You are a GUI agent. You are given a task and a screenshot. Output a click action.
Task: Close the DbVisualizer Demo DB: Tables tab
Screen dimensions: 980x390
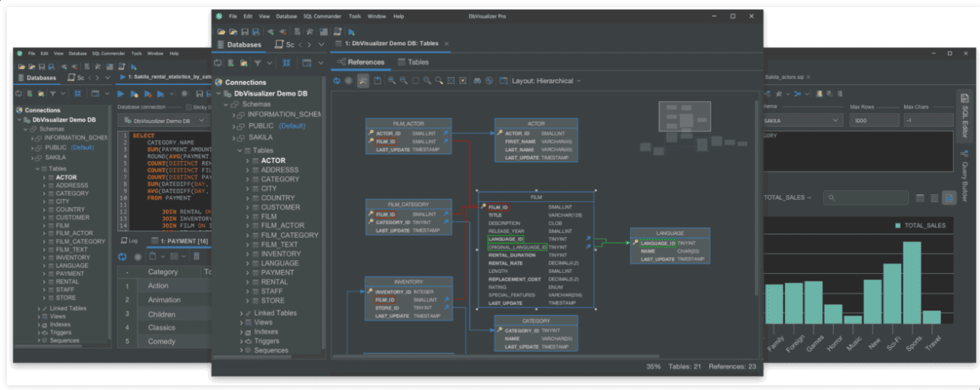(447, 44)
